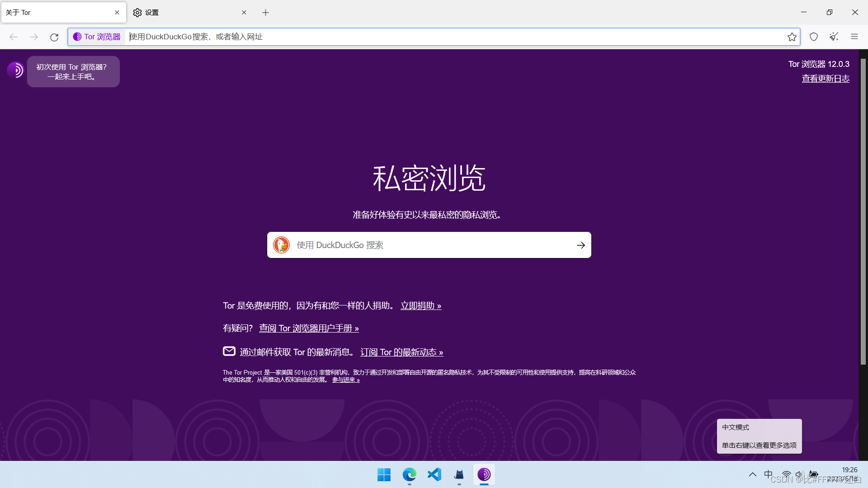The image size is (868, 488).
Task: Click the DuckDuckGo search arrow button
Action: tap(580, 245)
